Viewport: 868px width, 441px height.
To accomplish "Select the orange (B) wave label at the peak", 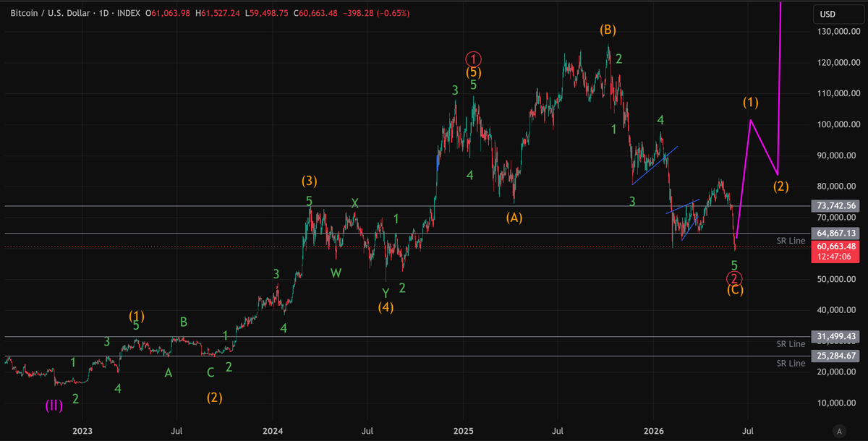I will click(x=608, y=30).
